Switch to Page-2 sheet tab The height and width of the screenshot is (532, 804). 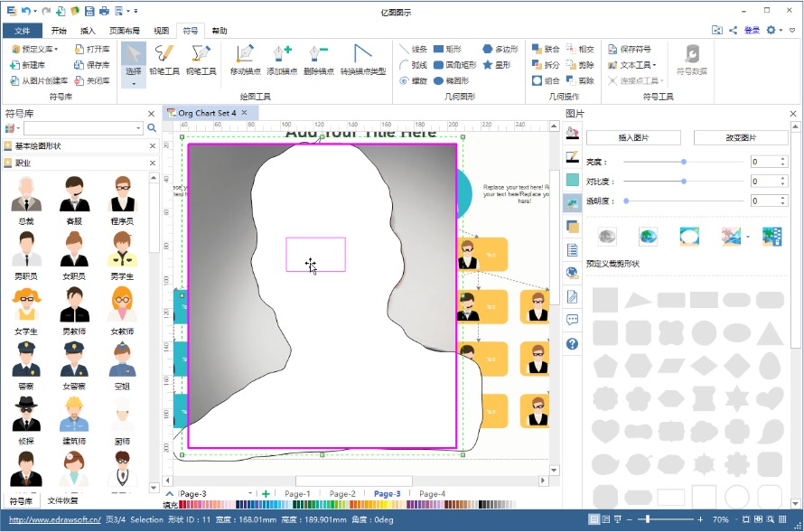point(342,494)
